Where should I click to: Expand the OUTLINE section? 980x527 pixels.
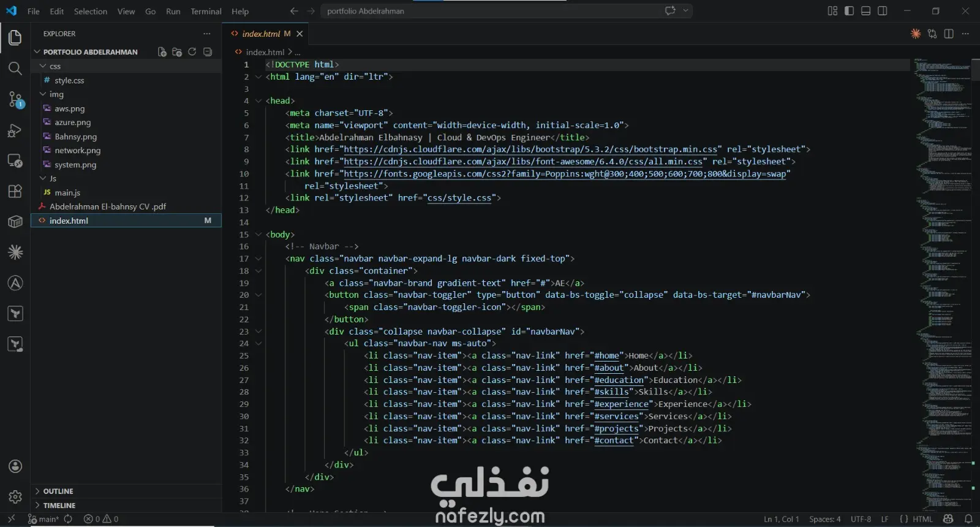126,491
